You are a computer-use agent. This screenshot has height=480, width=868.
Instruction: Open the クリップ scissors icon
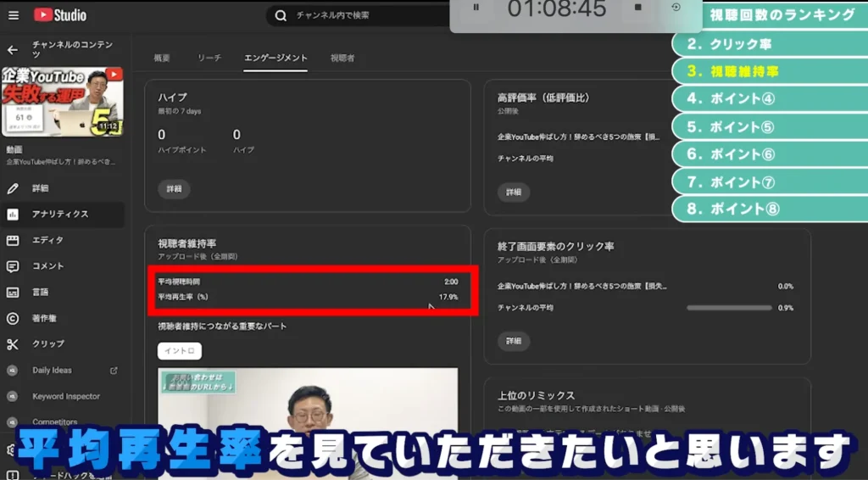pos(13,344)
